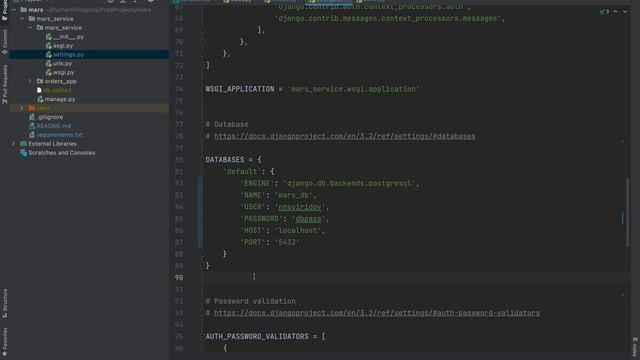Click the underlined dbpass password value

point(308,219)
